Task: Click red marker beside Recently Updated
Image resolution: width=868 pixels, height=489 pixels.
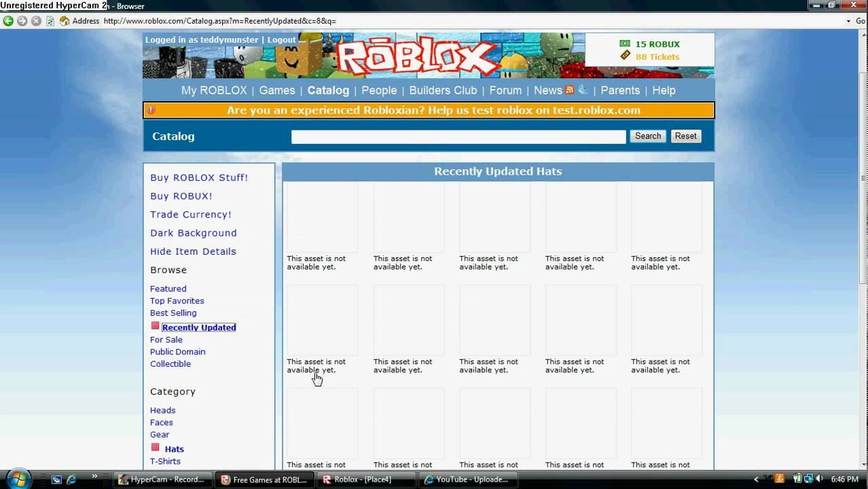Action: 155,326
